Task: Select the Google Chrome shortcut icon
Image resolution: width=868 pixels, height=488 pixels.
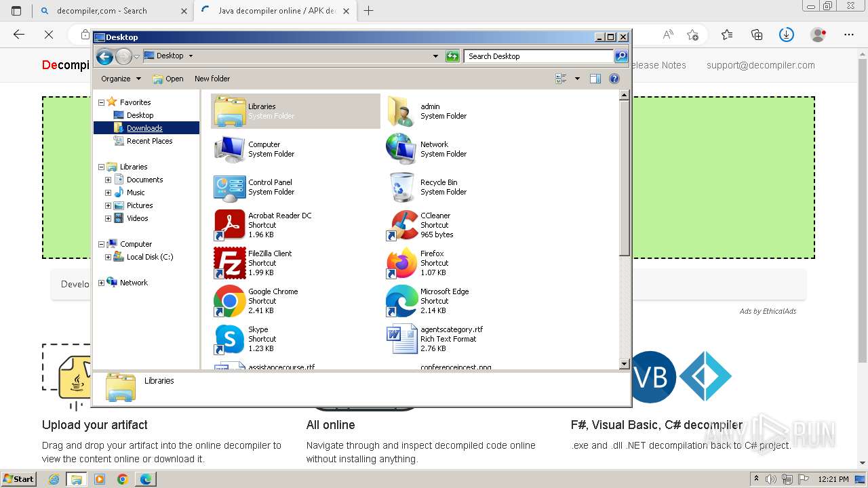Action: pyautogui.click(x=230, y=301)
